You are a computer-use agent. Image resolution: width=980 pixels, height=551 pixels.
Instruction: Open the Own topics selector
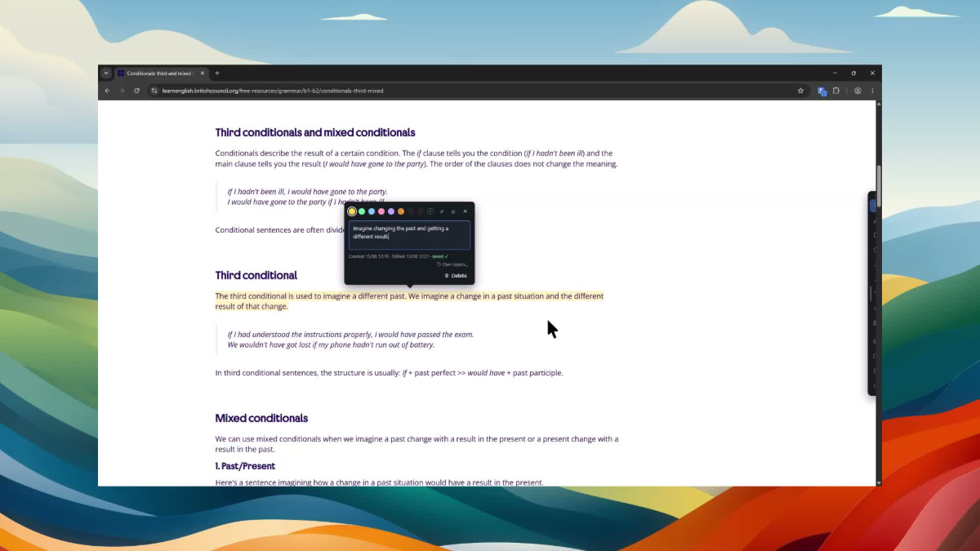452,264
